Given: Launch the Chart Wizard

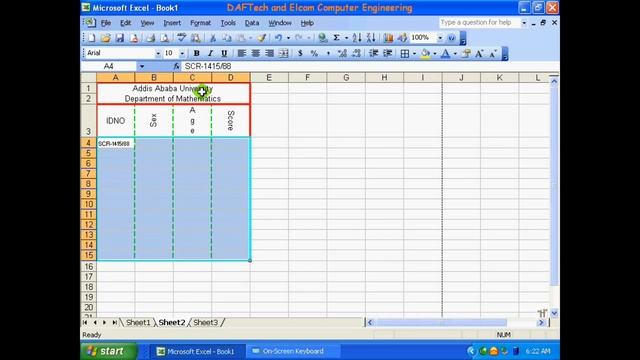Looking at the screenshot, I should (x=388, y=38).
